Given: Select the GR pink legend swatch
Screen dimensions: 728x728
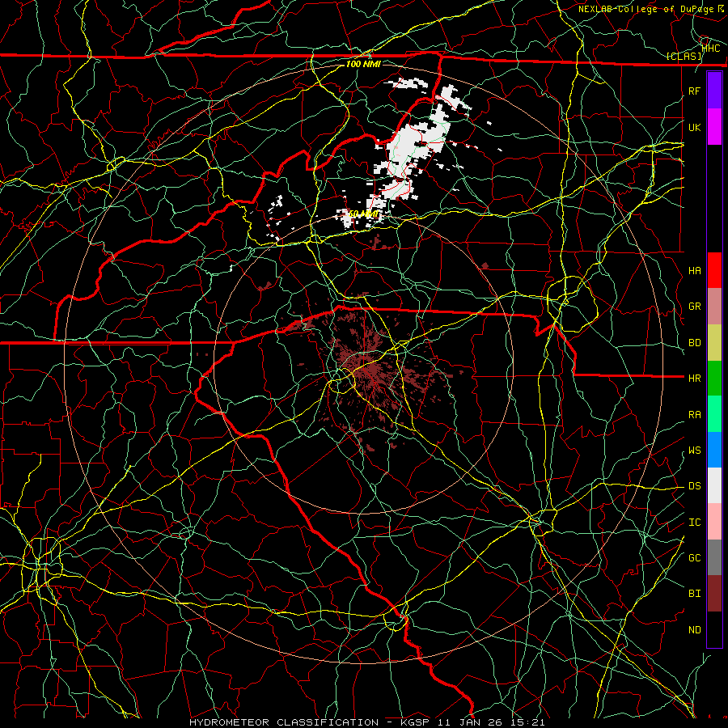Looking at the screenshot, I should (x=714, y=307).
